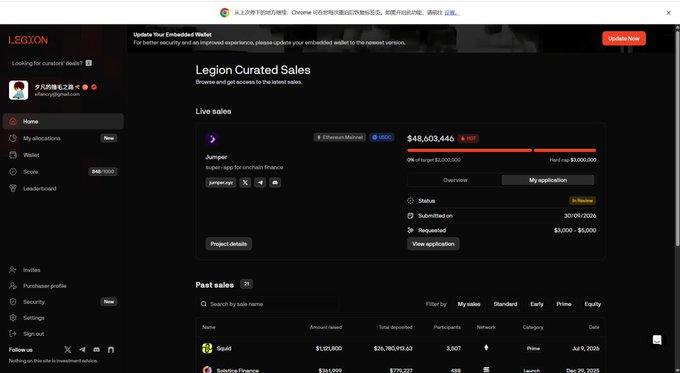Open Legion Telegram in Follow us
The width and height of the screenshot is (680, 373).
[x=82, y=350]
